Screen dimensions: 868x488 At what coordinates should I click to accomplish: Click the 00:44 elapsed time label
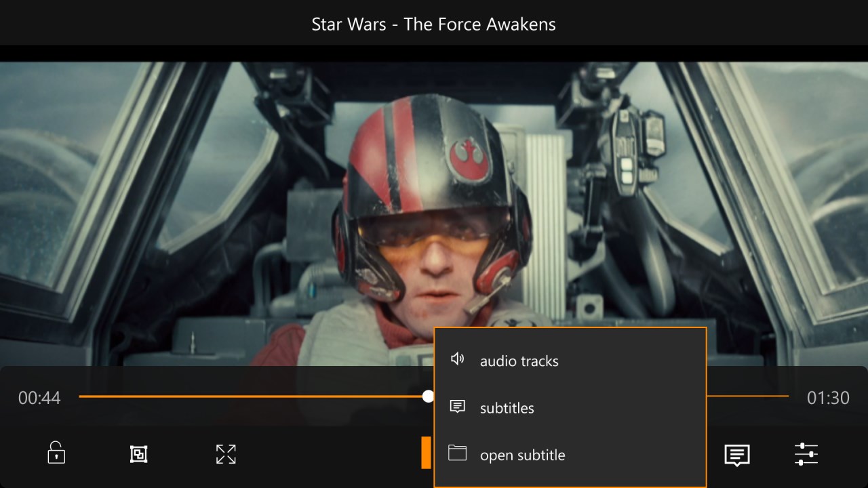tap(39, 398)
